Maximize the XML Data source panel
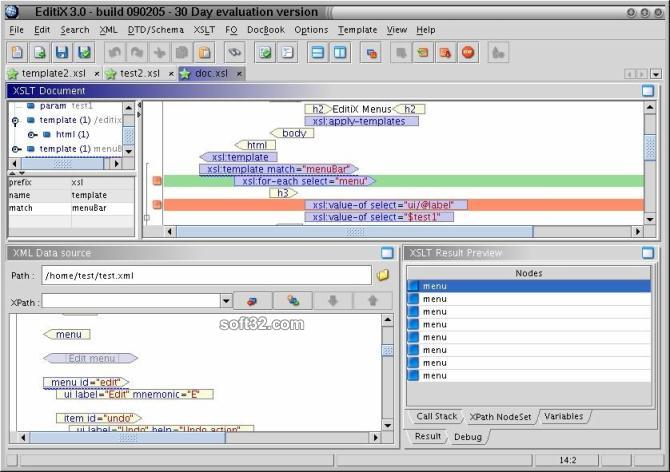Viewport: 670px width, 472px height. pyautogui.click(x=387, y=253)
